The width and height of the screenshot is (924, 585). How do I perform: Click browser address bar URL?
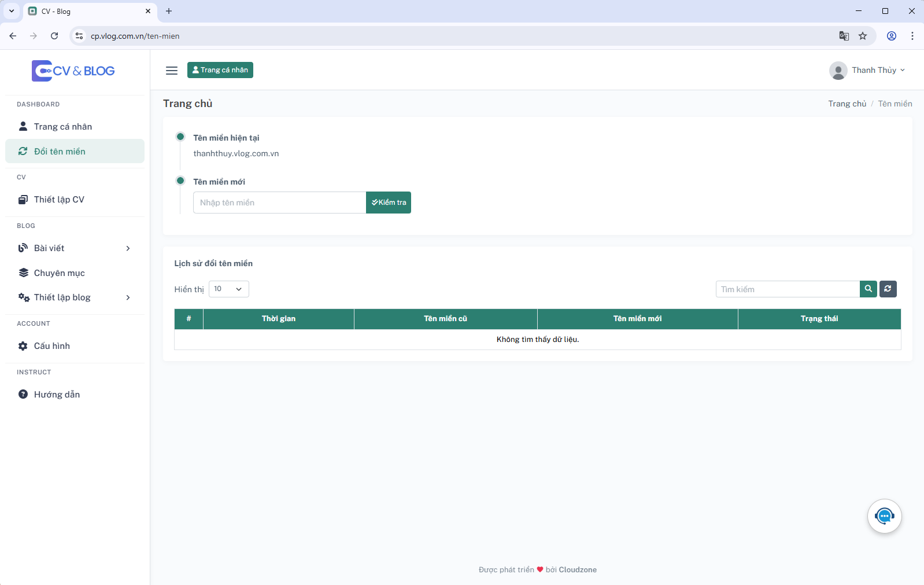(135, 36)
